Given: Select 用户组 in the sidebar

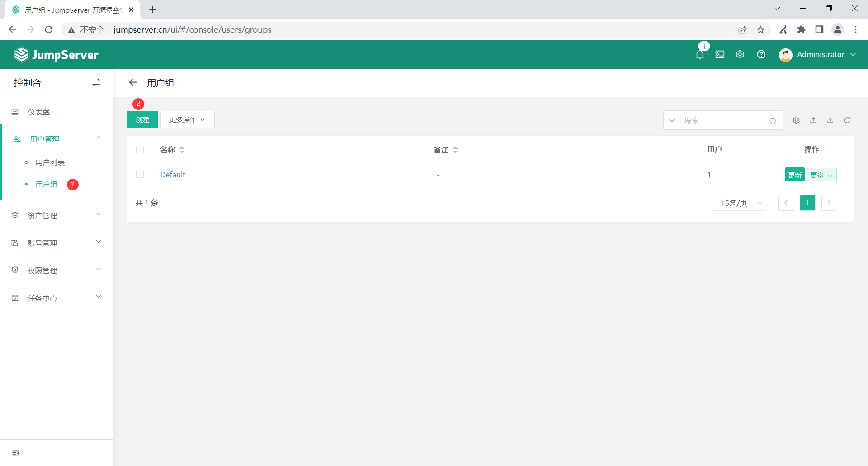Looking at the screenshot, I should 46,184.
